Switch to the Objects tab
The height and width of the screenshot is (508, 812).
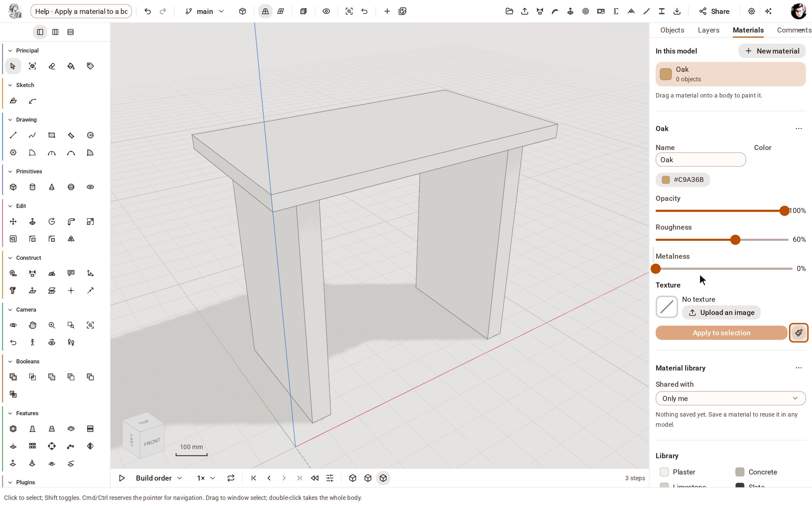pyautogui.click(x=672, y=30)
